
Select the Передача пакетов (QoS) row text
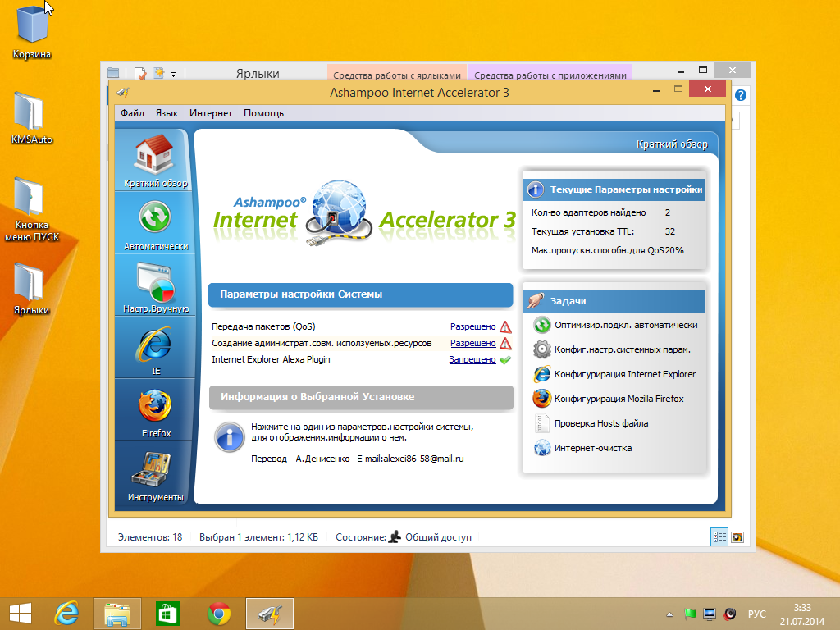pos(263,326)
